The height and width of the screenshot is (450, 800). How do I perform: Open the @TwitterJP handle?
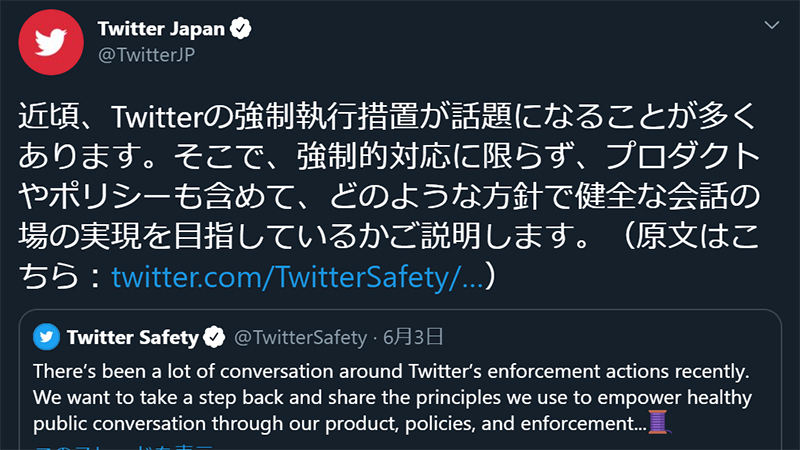(146, 54)
